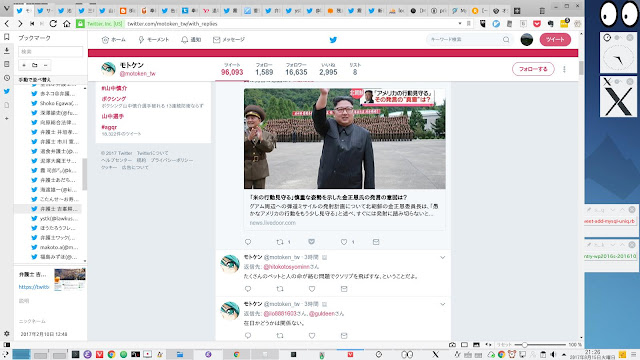This screenshot has height=360, width=640.
Task: Add new bookmark with plus button
Action: coord(24,65)
